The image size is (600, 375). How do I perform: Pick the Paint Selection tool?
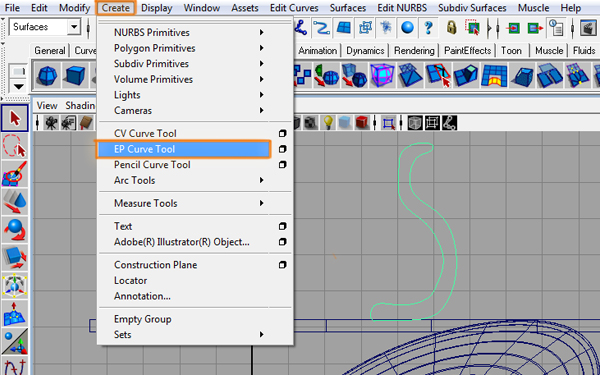[x=15, y=173]
